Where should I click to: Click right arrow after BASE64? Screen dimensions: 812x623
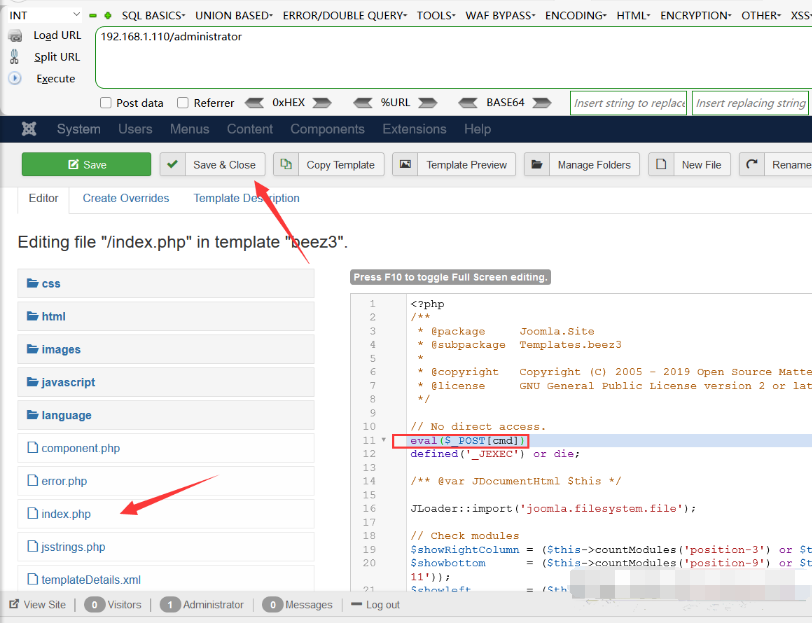click(542, 103)
